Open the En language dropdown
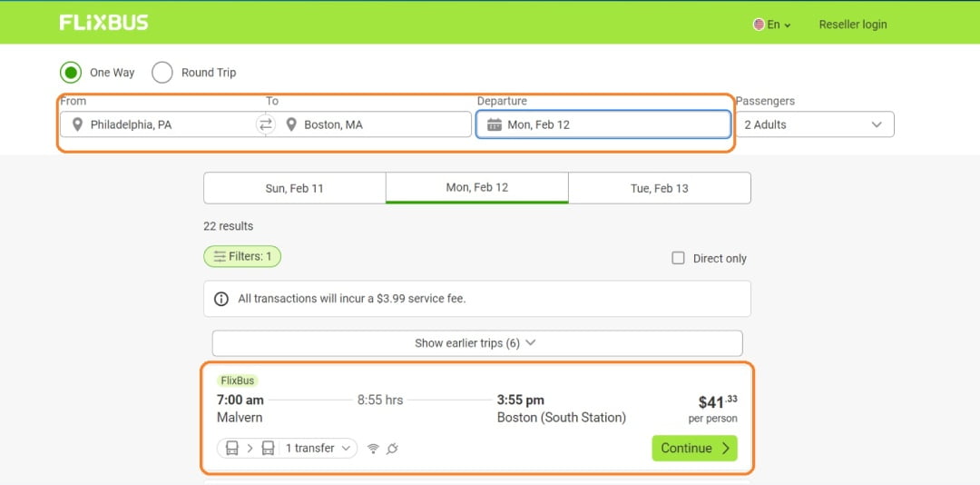The width and height of the screenshot is (980, 485). pyautogui.click(x=772, y=25)
